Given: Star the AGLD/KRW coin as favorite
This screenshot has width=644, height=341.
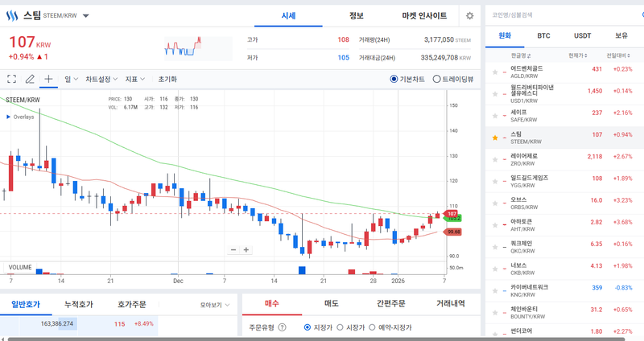Looking at the screenshot, I should pyautogui.click(x=494, y=72).
